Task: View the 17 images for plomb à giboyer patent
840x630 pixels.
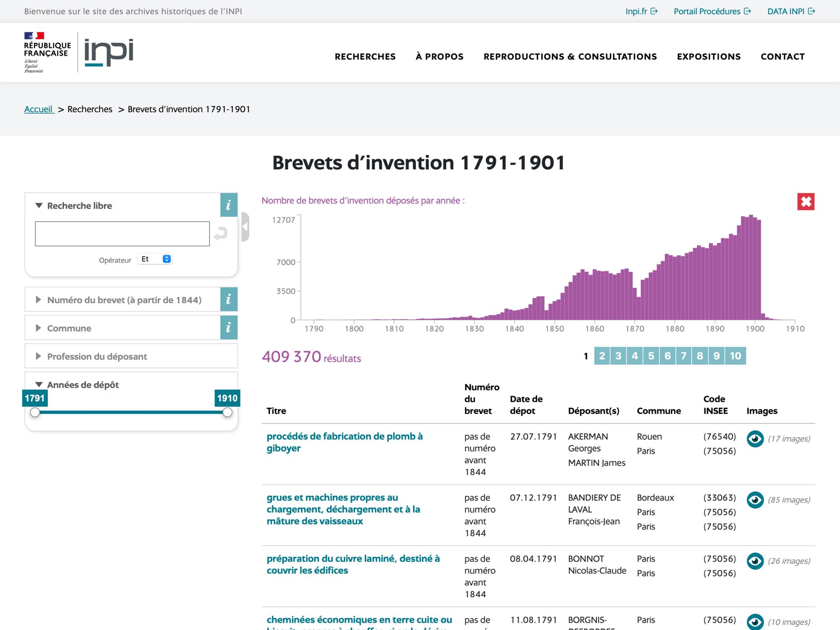Action: pyautogui.click(x=755, y=439)
